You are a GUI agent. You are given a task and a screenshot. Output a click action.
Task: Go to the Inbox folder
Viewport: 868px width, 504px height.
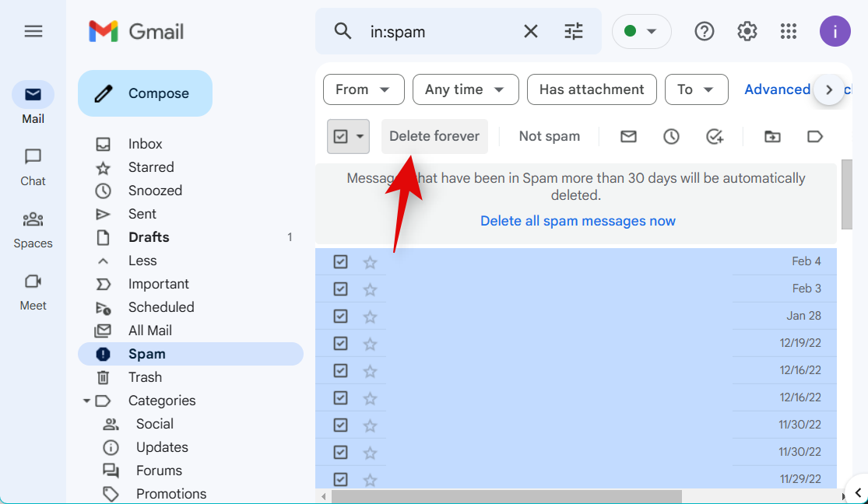[145, 144]
